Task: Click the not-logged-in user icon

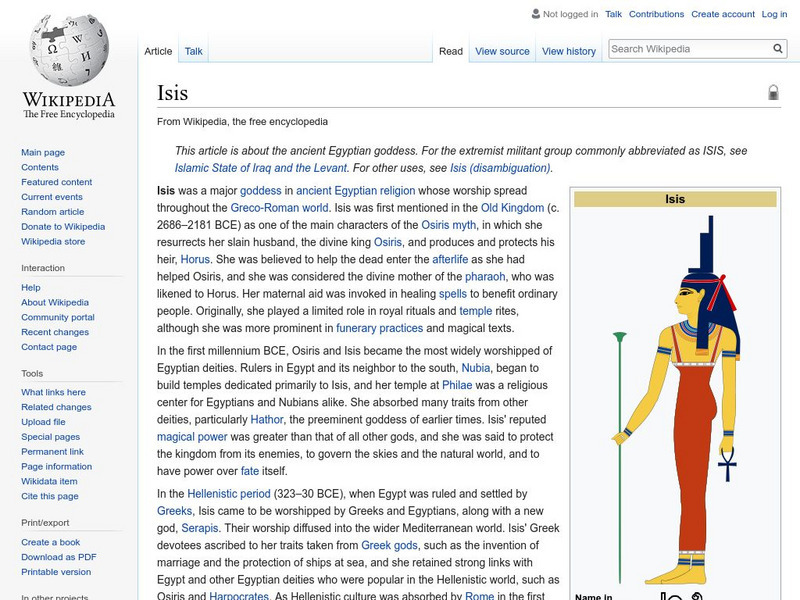Action: tap(536, 14)
